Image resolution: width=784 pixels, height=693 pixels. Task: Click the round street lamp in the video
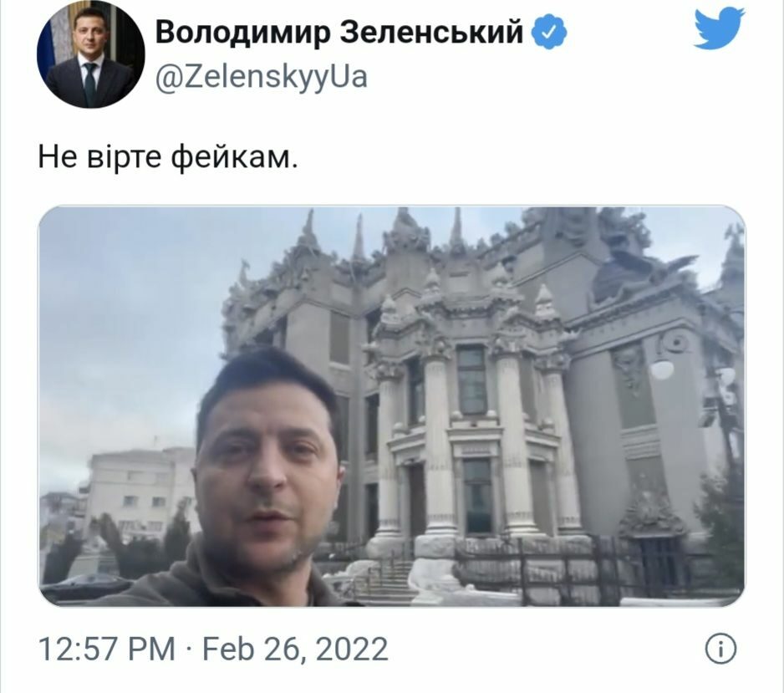click(662, 369)
